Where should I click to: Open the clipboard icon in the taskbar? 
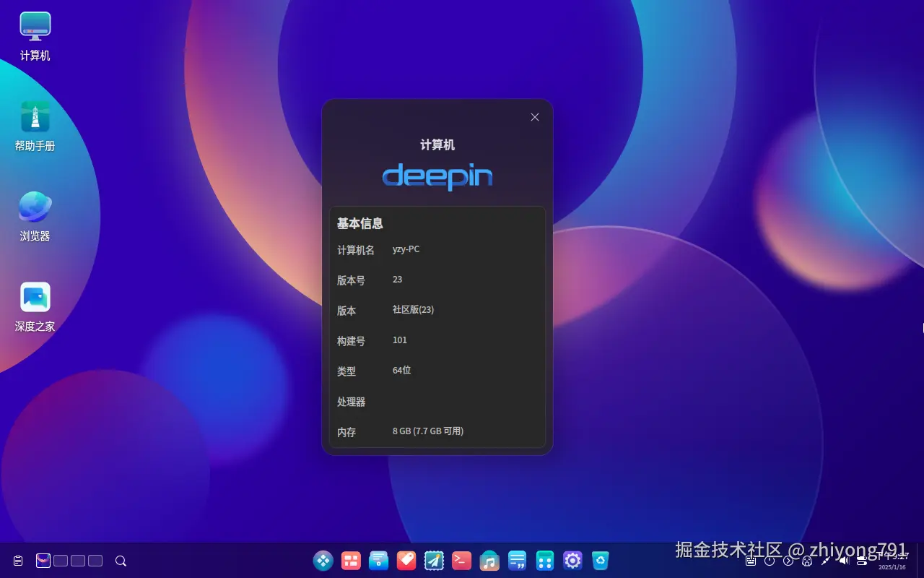18,561
